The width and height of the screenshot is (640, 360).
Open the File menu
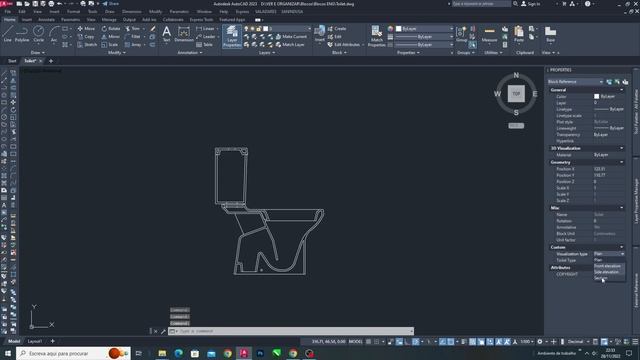(7, 12)
